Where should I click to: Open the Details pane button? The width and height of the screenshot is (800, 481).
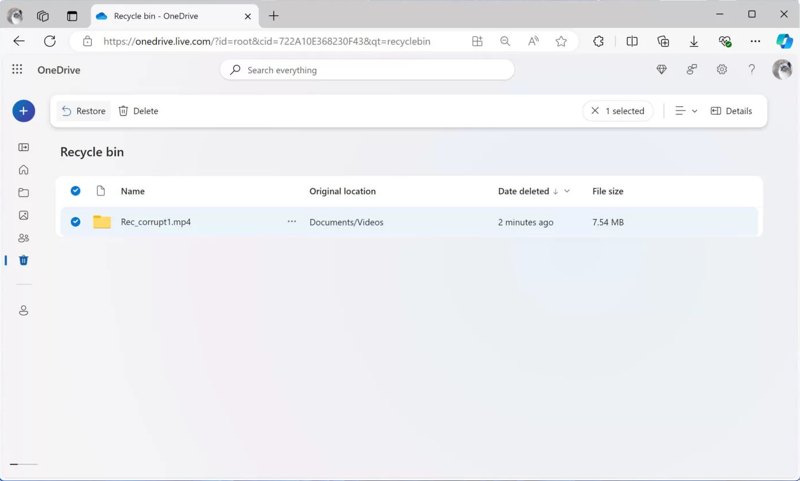(x=731, y=111)
